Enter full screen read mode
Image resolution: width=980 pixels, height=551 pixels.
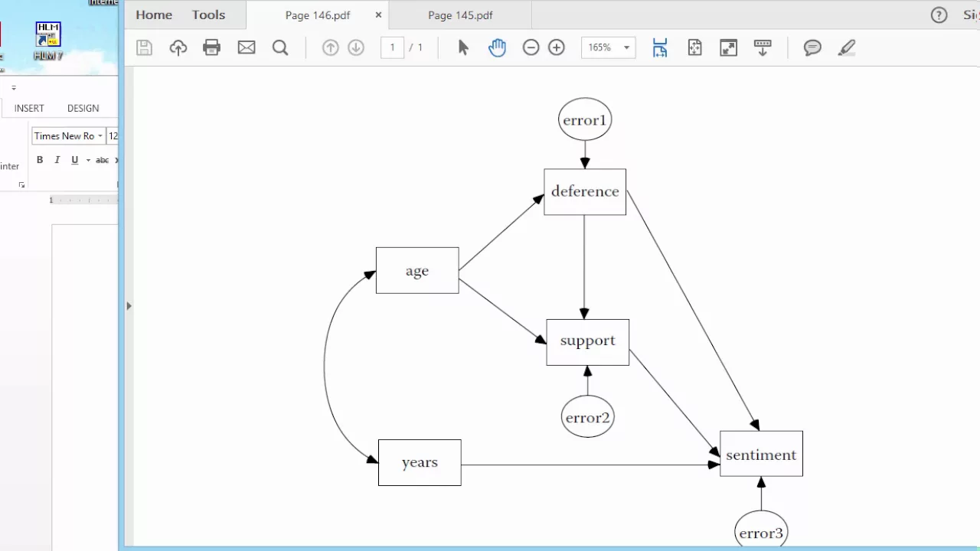point(729,47)
